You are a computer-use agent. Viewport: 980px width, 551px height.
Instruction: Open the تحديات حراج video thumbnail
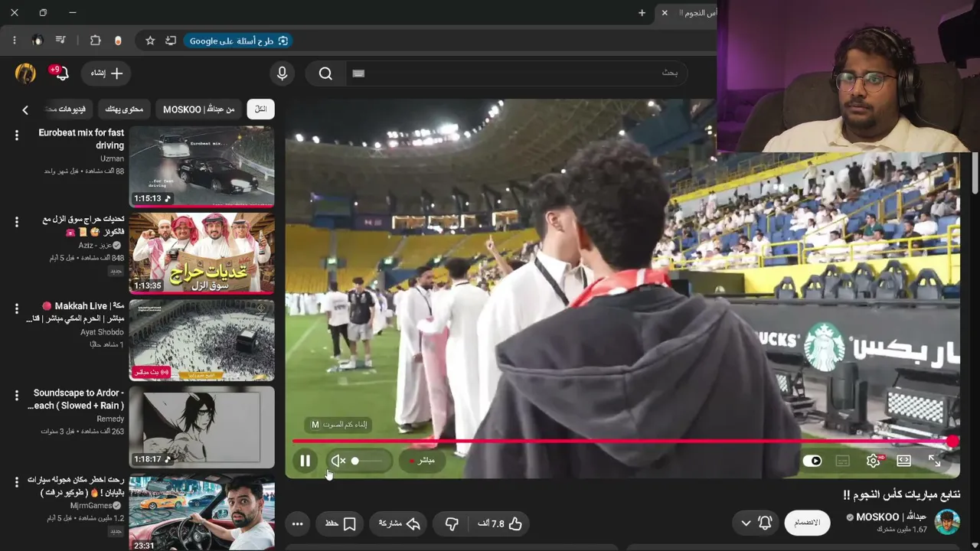coord(201,253)
